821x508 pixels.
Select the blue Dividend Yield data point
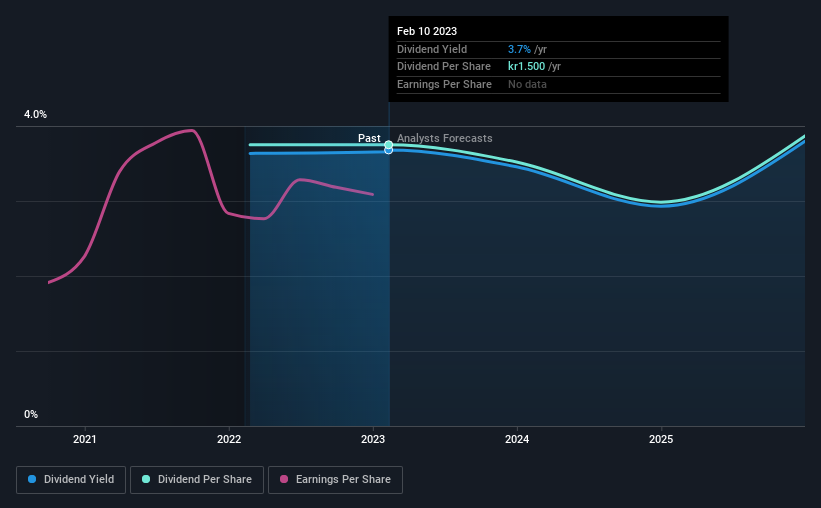[389, 151]
